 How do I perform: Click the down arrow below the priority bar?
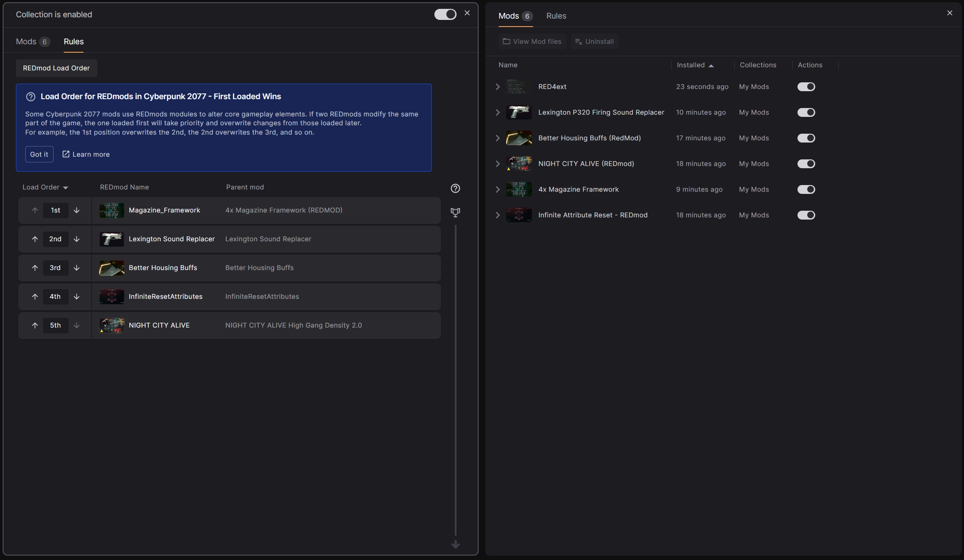click(455, 545)
